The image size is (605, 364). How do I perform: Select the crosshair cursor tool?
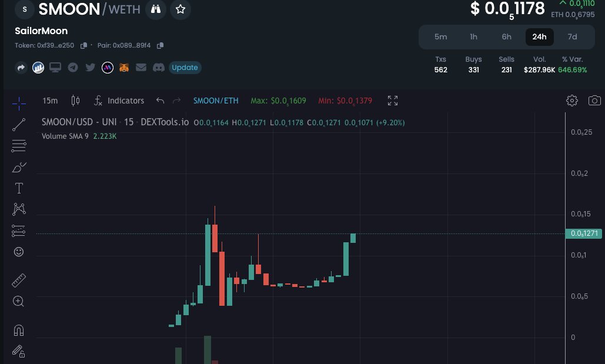[19, 103]
